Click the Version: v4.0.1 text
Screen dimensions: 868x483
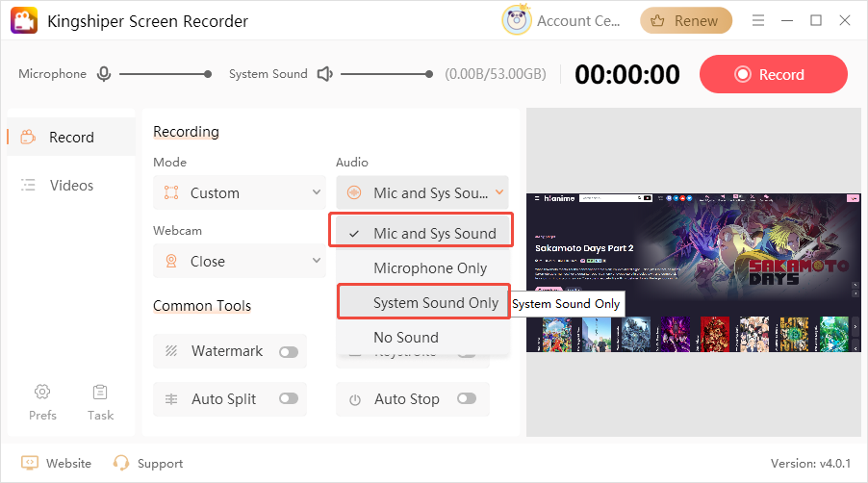click(810, 464)
